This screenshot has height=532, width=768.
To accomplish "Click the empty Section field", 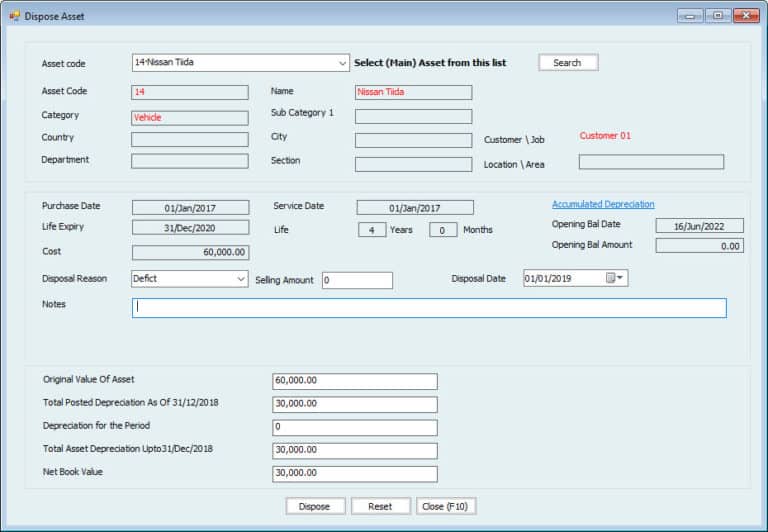I will click(413, 164).
